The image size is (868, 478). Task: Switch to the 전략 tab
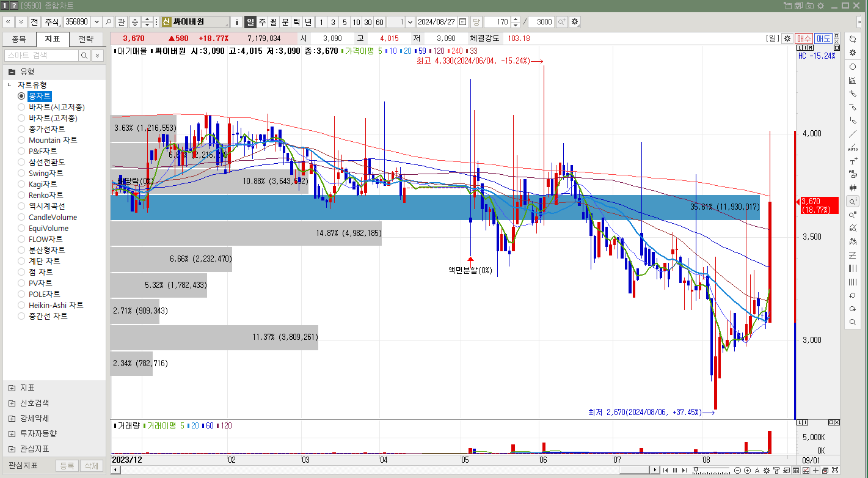pyautogui.click(x=86, y=39)
